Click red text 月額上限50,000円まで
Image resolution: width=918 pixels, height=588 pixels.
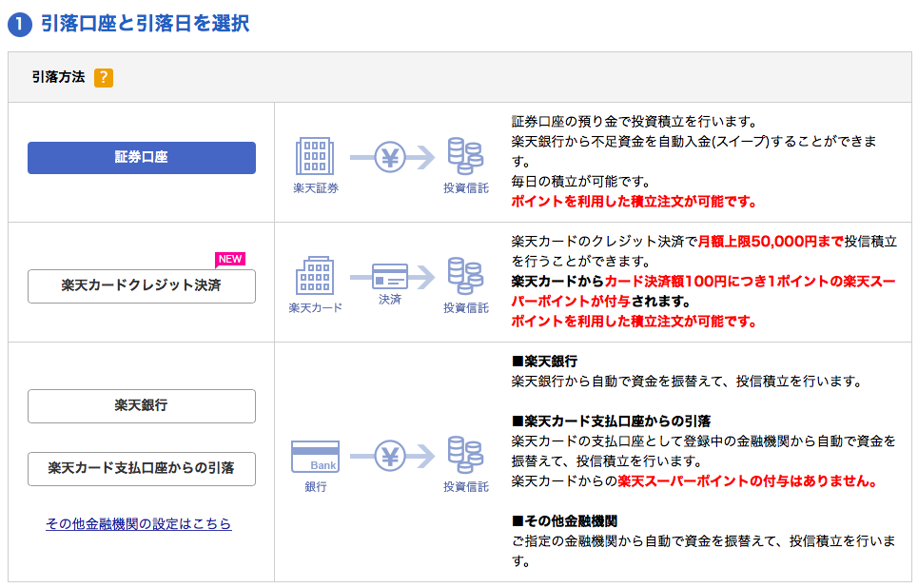[772, 242]
